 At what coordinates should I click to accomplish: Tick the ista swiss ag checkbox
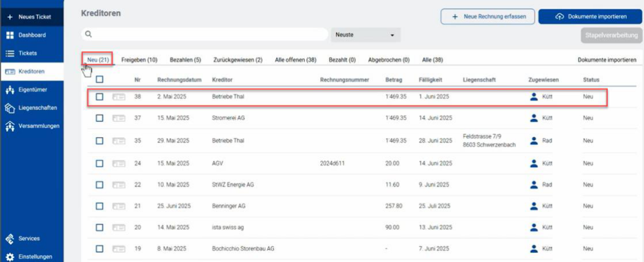(x=99, y=227)
